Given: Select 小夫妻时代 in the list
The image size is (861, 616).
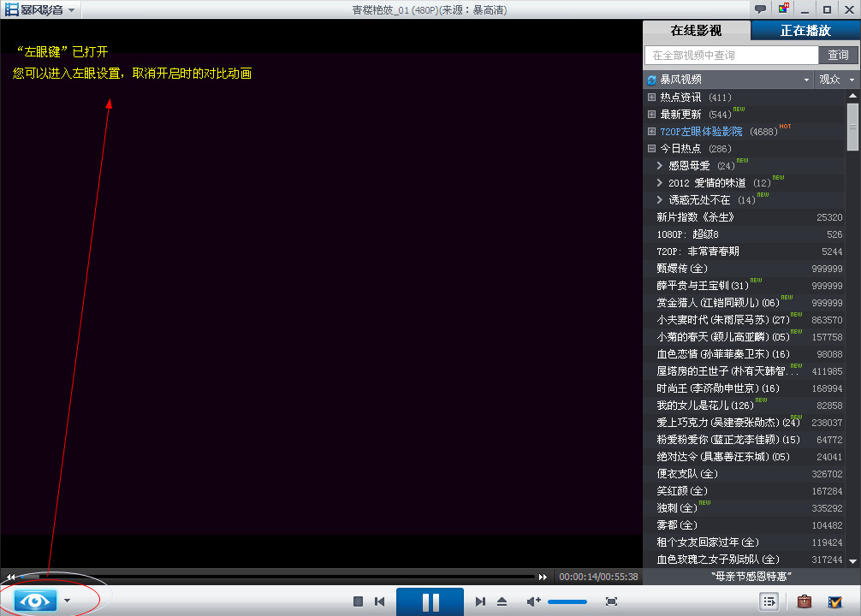Looking at the screenshot, I should (745, 319).
